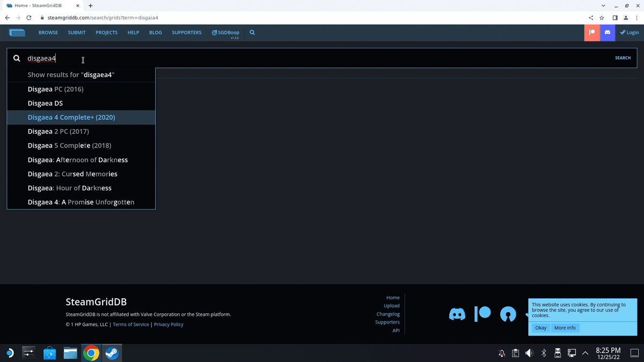Click the show desktop button at taskbar end
644x362 pixels.
635,353
